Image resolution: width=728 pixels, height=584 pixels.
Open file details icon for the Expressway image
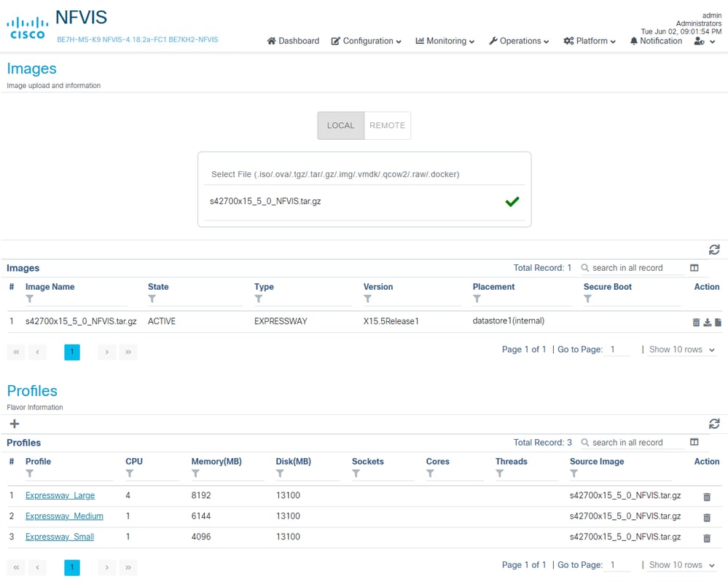718,323
